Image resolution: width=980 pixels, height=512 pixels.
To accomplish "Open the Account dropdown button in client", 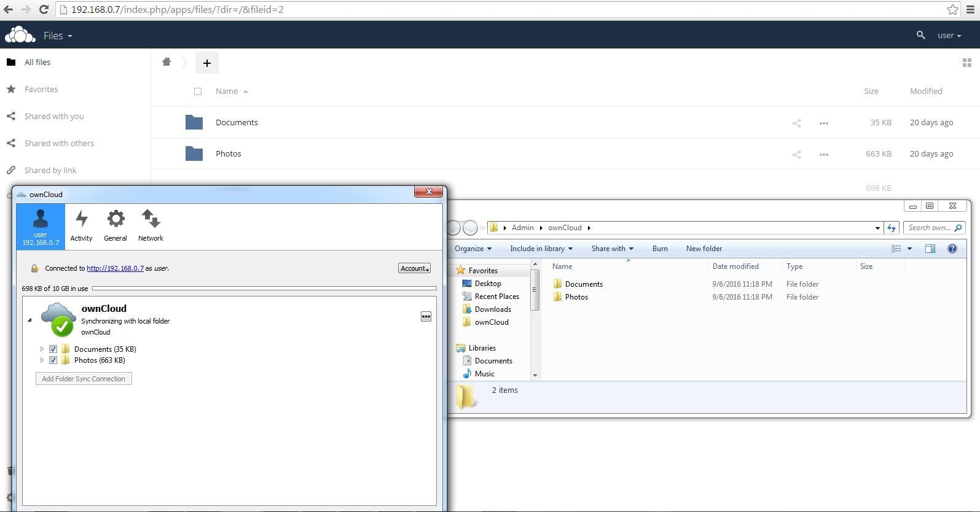I will 415,268.
